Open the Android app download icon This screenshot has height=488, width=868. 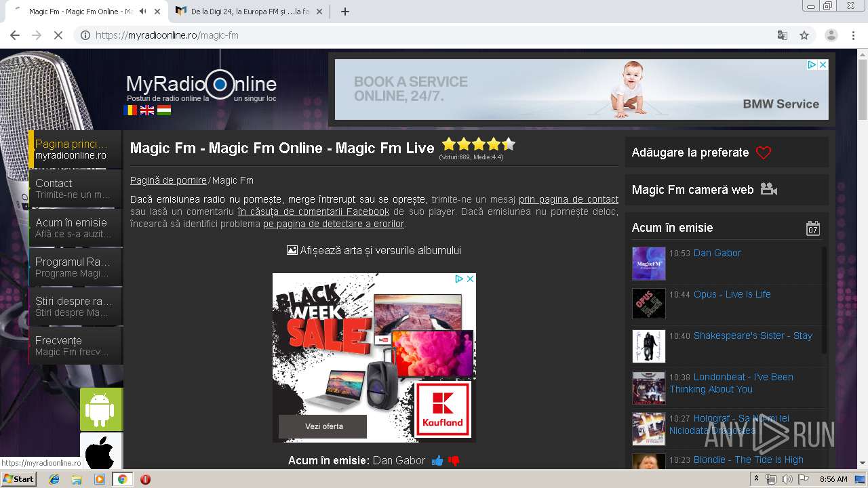[101, 409]
